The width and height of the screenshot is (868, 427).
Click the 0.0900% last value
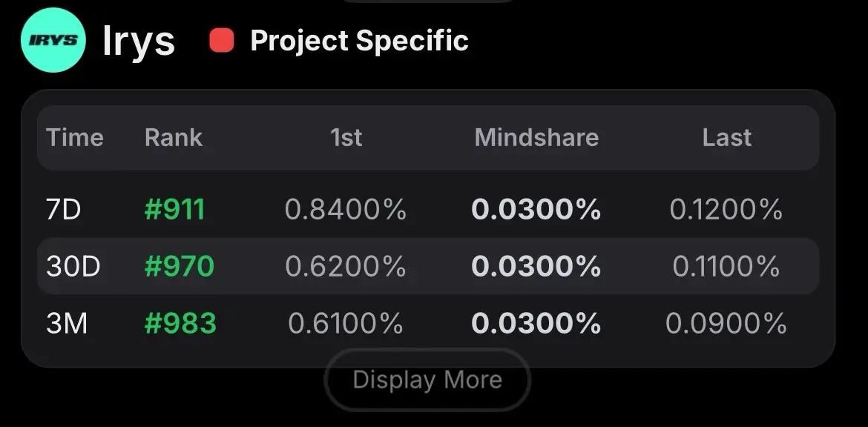726,323
